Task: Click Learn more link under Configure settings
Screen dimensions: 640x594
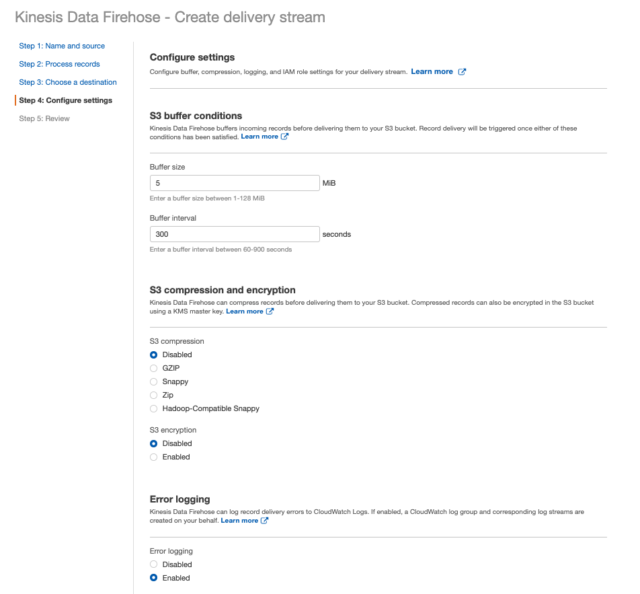Action: 432,72
